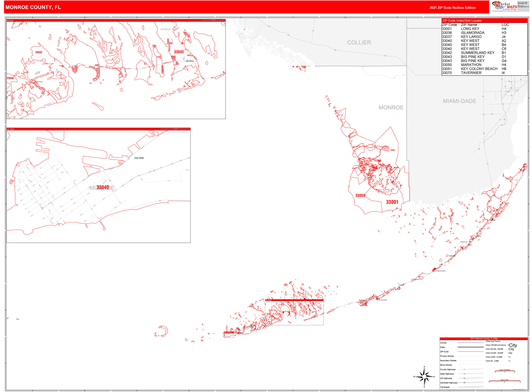Click the Scale in Kilometers bar
This screenshot has width=532, height=392.
pos(505,371)
